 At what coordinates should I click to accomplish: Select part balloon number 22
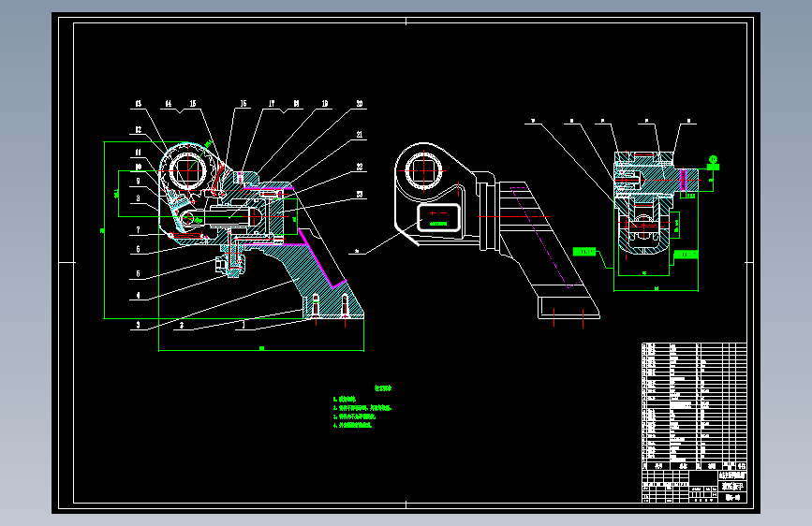click(360, 168)
